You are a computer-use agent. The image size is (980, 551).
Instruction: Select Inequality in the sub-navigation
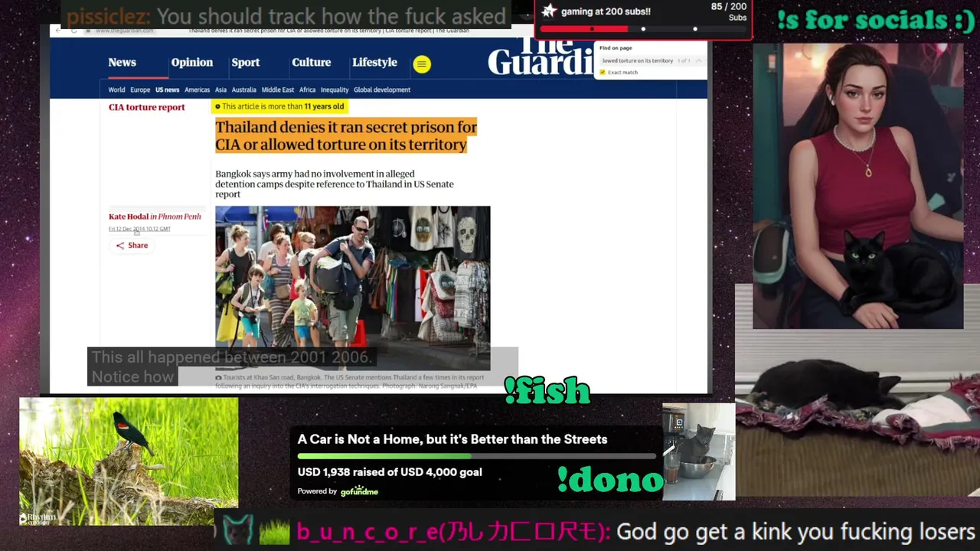(335, 90)
